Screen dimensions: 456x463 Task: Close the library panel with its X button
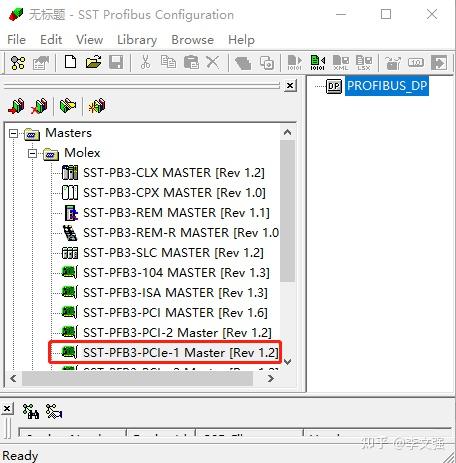pos(290,86)
